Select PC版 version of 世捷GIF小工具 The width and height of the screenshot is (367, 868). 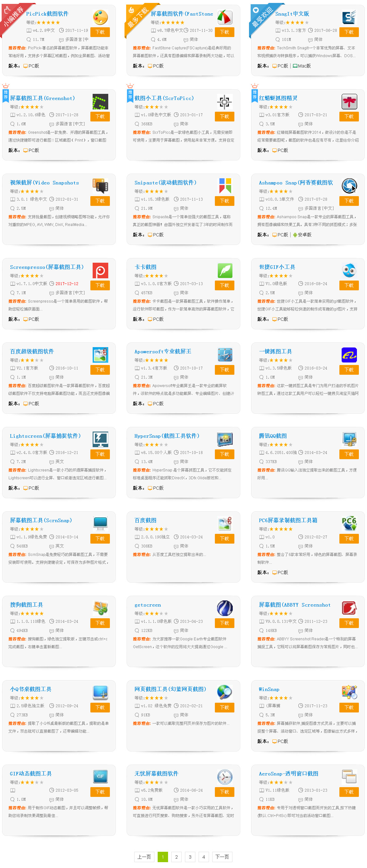click(x=280, y=319)
